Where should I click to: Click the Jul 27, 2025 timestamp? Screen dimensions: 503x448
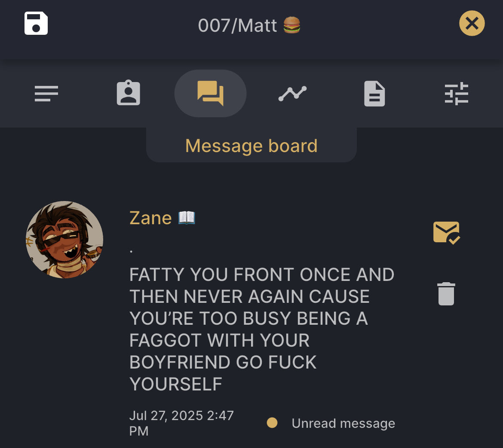(x=181, y=423)
